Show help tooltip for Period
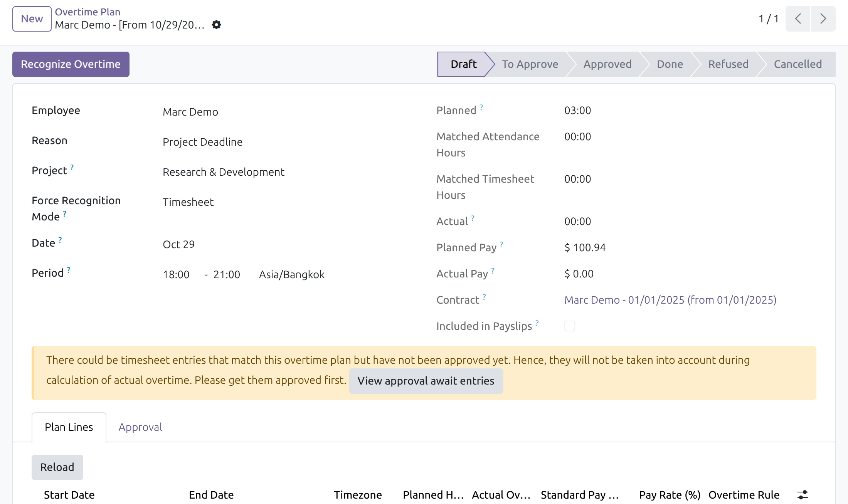The height and width of the screenshot is (504, 848). coord(69,270)
